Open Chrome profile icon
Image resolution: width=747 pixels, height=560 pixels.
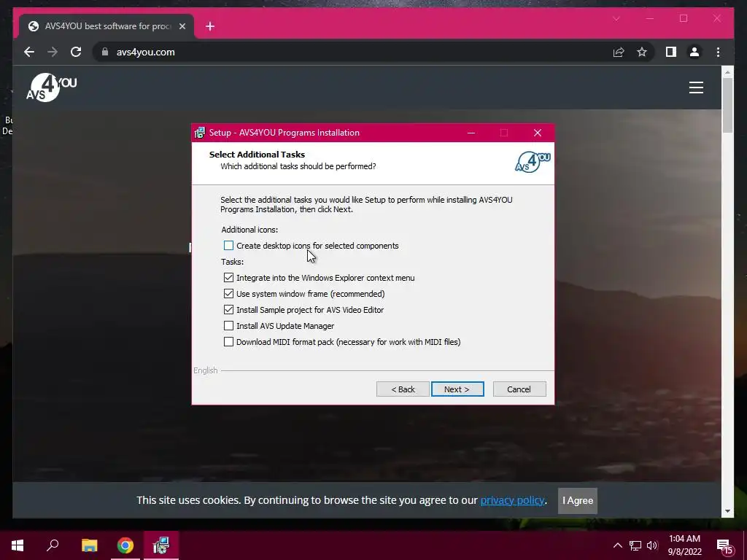pyautogui.click(x=694, y=52)
